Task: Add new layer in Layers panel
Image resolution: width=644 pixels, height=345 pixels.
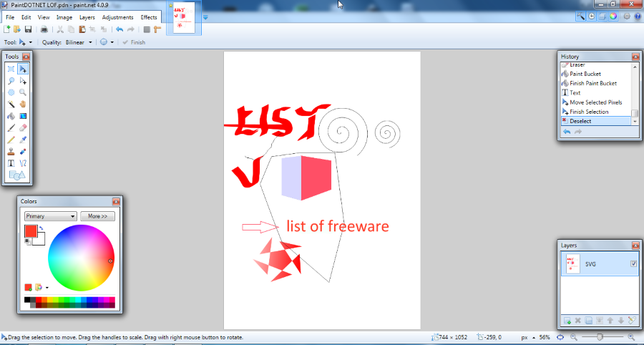Action: 567,321
